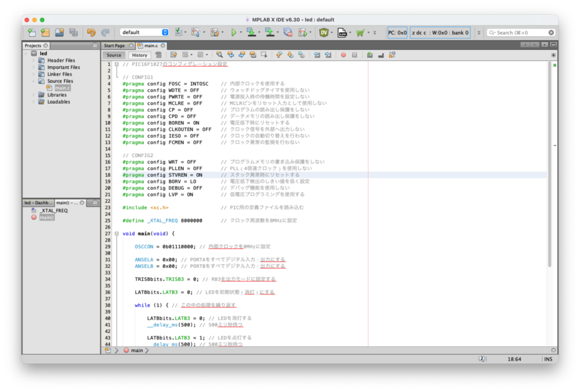Click Previous Bookmark icon

[279, 55]
